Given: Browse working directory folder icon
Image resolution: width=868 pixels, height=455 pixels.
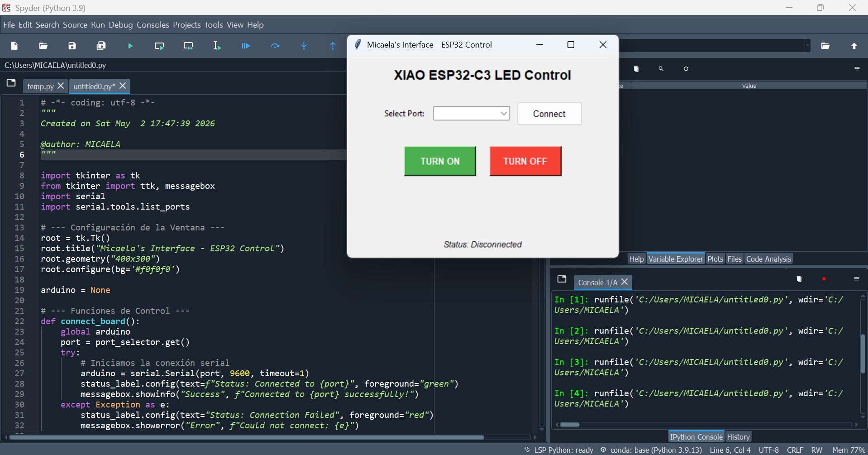Looking at the screenshot, I should (x=826, y=46).
